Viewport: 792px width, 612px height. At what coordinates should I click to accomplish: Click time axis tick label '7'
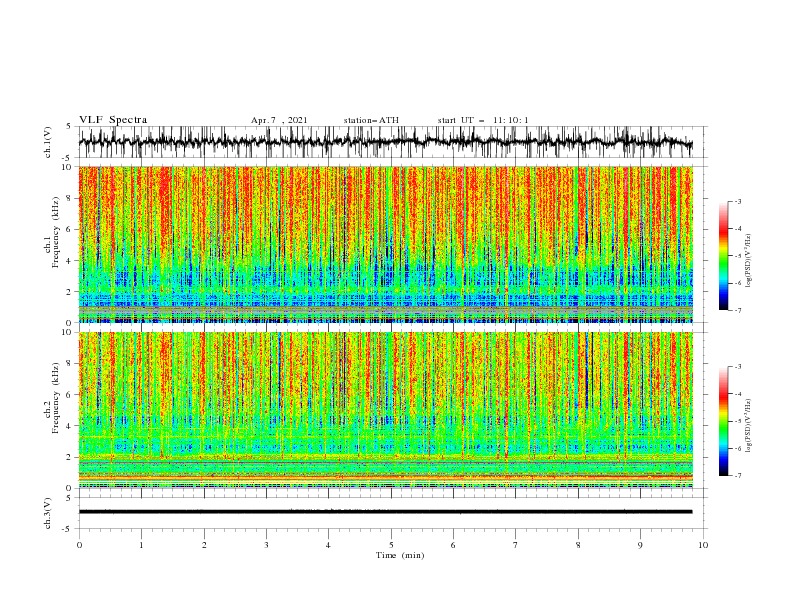tap(516, 545)
